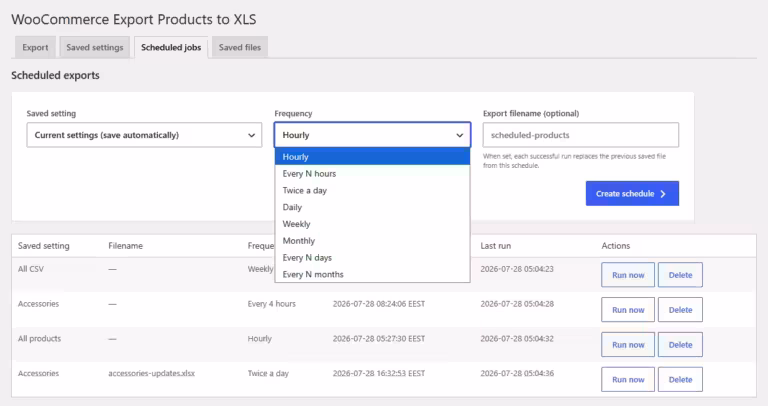Click next run 2026-07-28 16:32:53 EEST
The width and height of the screenshot is (768, 406).
coord(379,373)
